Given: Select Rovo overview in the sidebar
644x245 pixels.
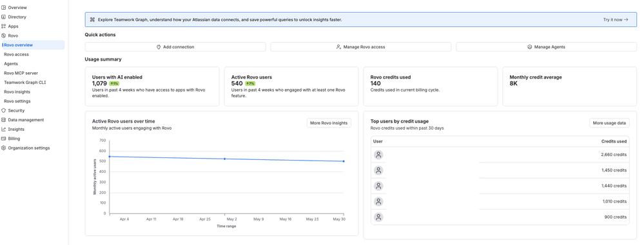Looking at the screenshot, I should coord(33,44).
